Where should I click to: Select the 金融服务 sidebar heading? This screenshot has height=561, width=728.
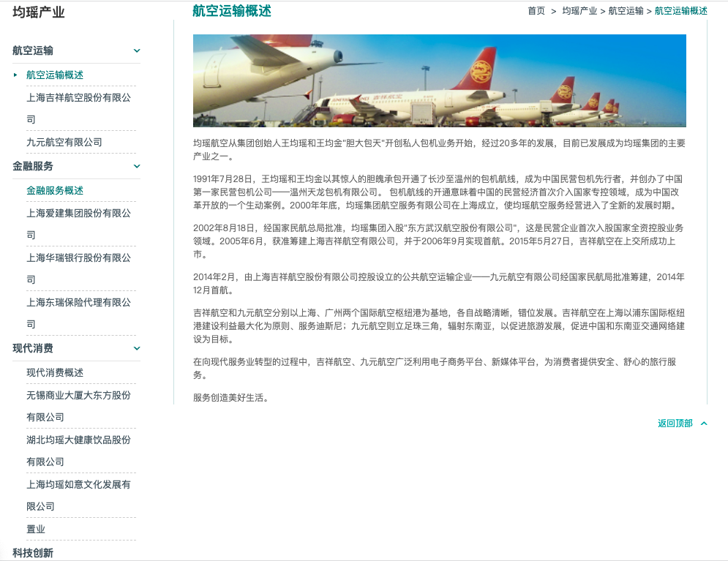[33, 166]
